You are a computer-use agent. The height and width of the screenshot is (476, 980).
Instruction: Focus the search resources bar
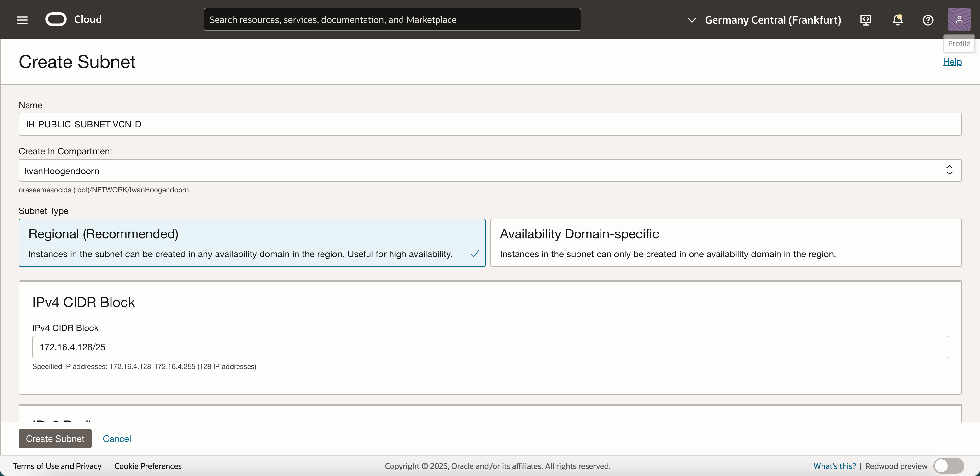pos(392,20)
